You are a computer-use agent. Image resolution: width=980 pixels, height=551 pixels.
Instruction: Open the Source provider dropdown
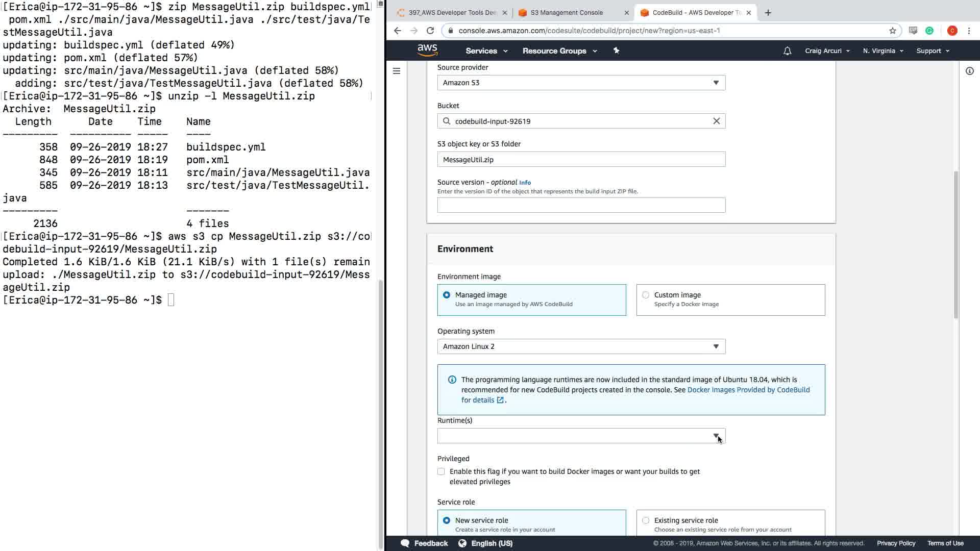(581, 83)
